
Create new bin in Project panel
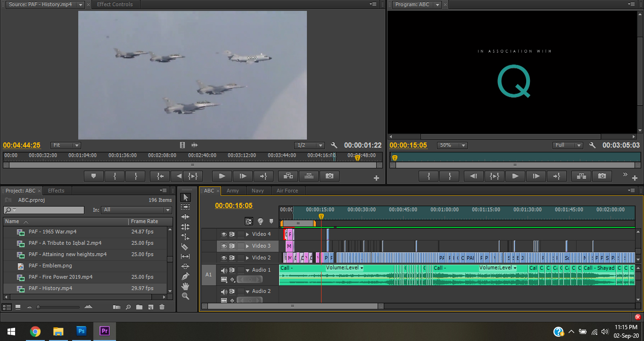click(x=139, y=307)
